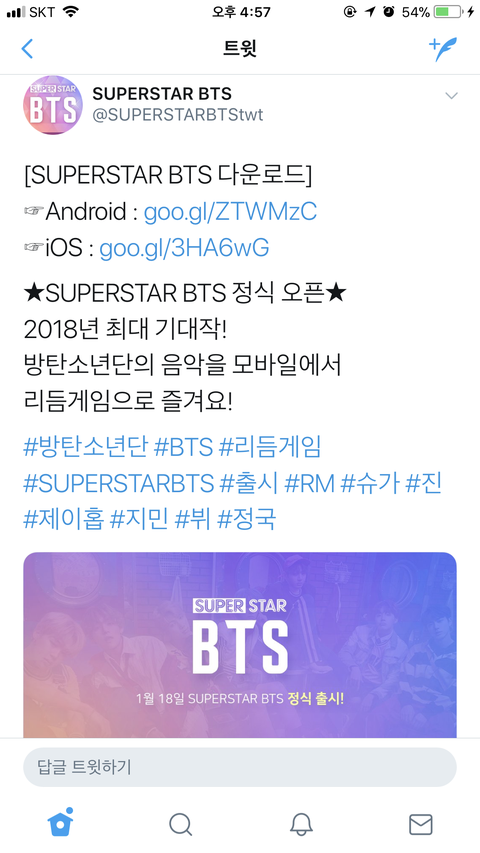
Task: Open the Android goo.gl/ZTWMzC link
Action: click(x=230, y=212)
